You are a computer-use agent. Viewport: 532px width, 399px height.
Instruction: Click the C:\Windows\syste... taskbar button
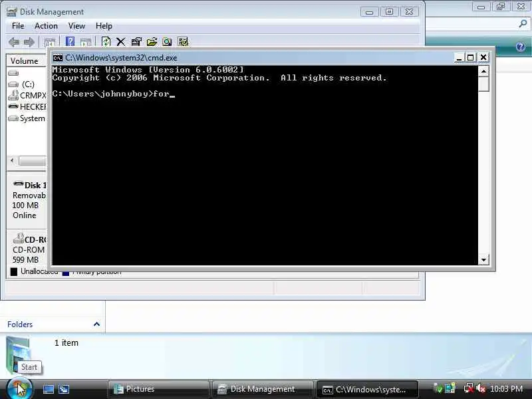pyautogui.click(x=367, y=390)
